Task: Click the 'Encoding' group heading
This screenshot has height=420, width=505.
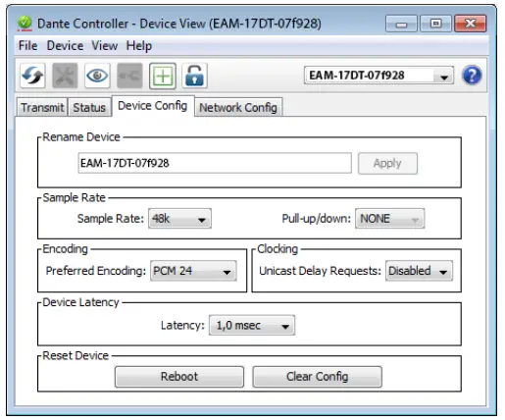Action: [65, 249]
